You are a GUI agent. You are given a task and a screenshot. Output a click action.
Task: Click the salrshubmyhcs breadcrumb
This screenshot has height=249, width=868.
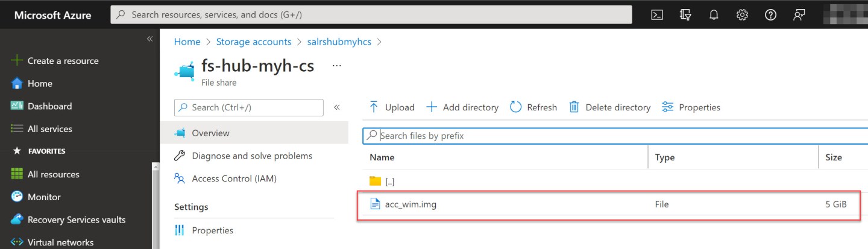[x=338, y=42]
